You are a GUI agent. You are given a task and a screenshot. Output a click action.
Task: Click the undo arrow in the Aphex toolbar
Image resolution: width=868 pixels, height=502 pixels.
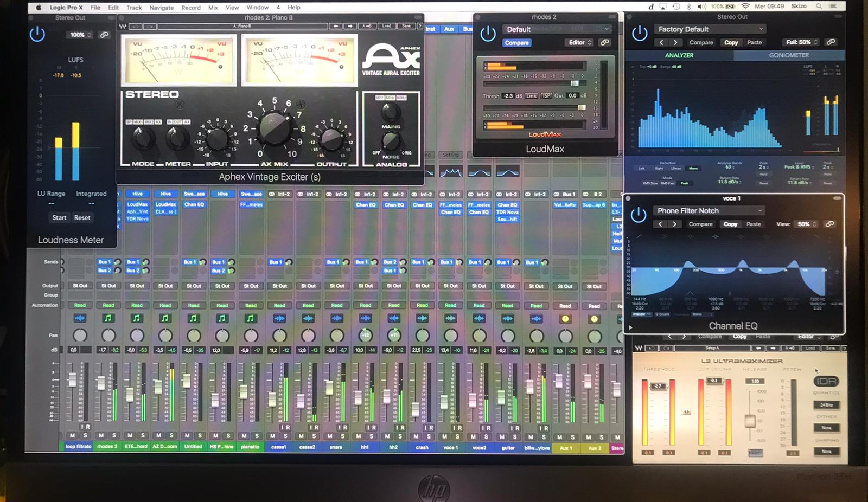(136, 26)
